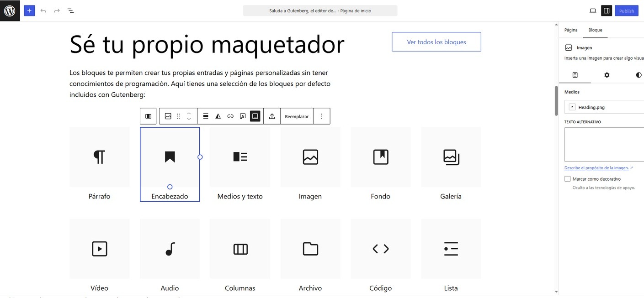Viewport: 644px width, 298px height.
Task: Click the Código caption text
Action: coord(381,288)
